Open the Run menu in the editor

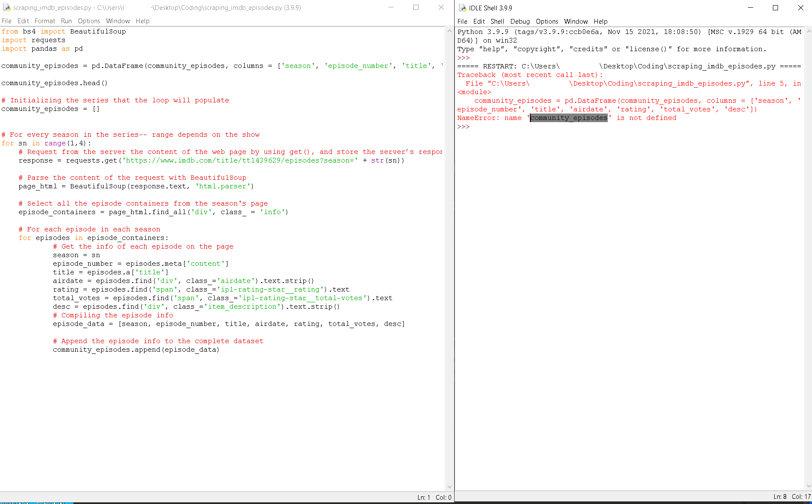(66, 21)
